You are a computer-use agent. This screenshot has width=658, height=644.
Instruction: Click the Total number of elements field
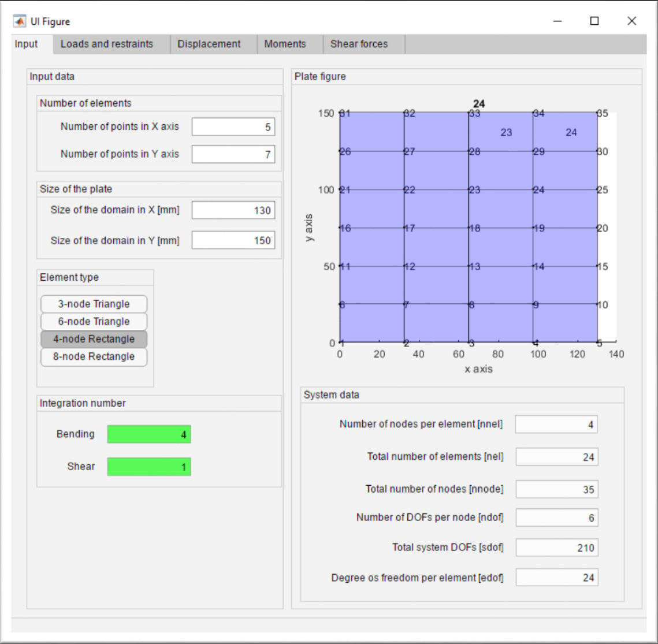tap(557, 457)
